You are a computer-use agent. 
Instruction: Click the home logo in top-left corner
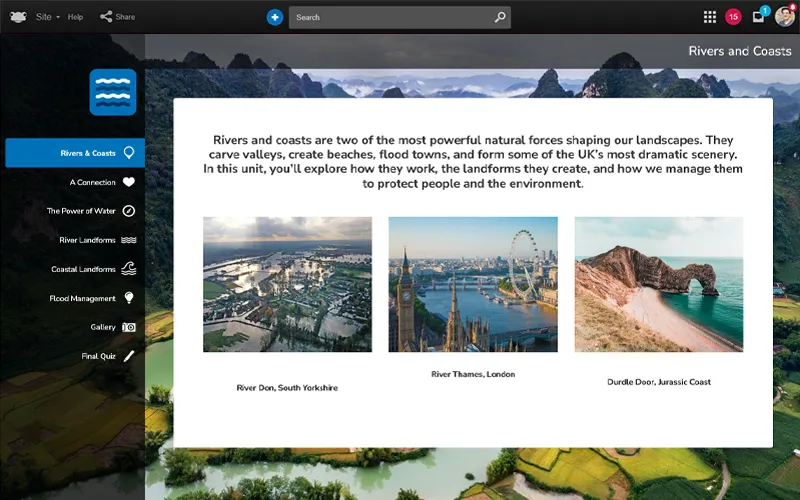coord(17,17)
